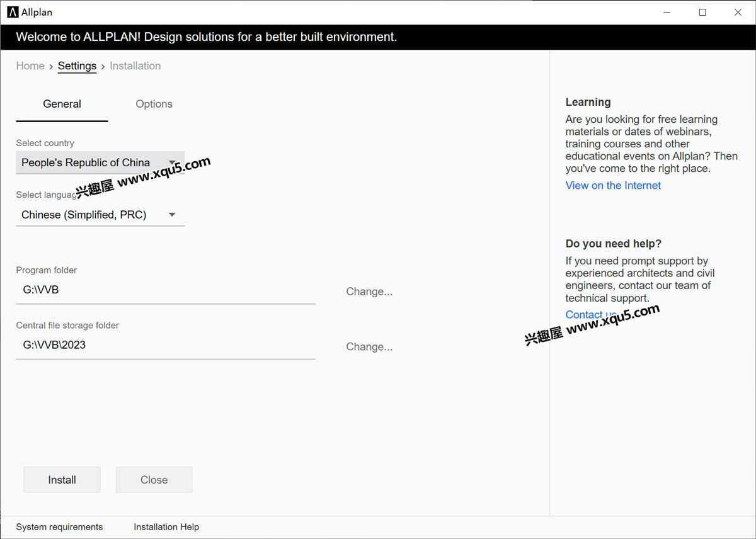
Task: Click the language dropdown arrow
Action: pos(172,215)
